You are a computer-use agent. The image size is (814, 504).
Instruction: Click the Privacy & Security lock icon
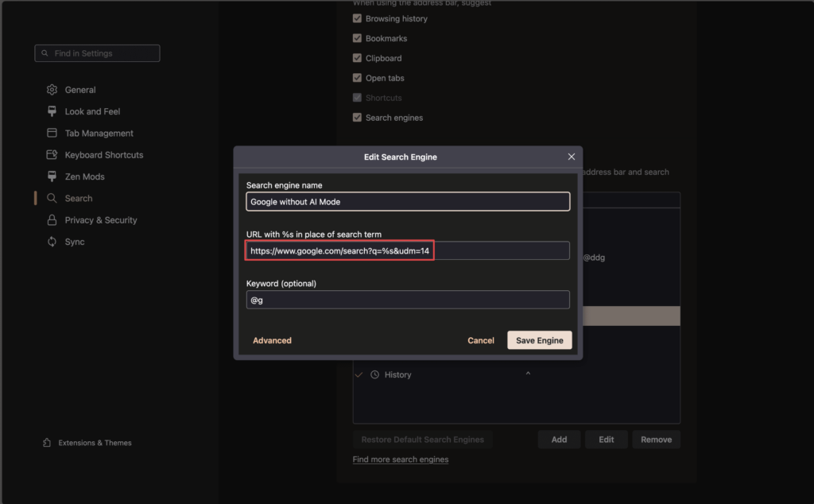pos(52,220)
